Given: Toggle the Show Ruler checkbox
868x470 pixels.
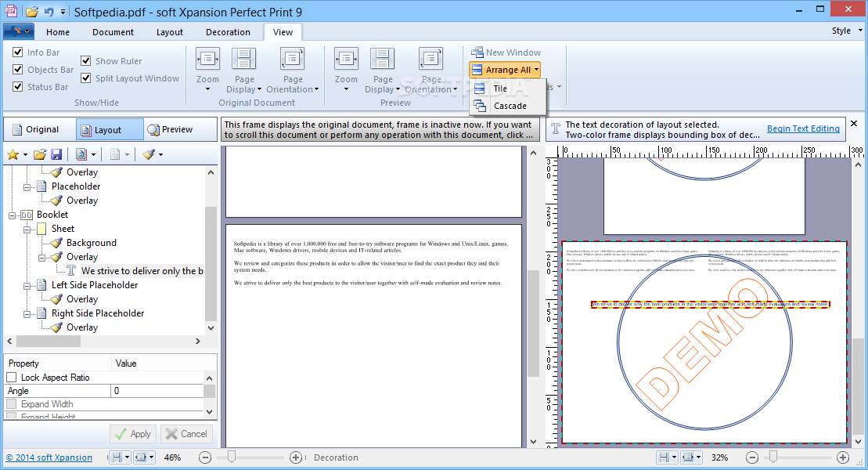Looking at the screenshot, I should [x=86, y=61].
